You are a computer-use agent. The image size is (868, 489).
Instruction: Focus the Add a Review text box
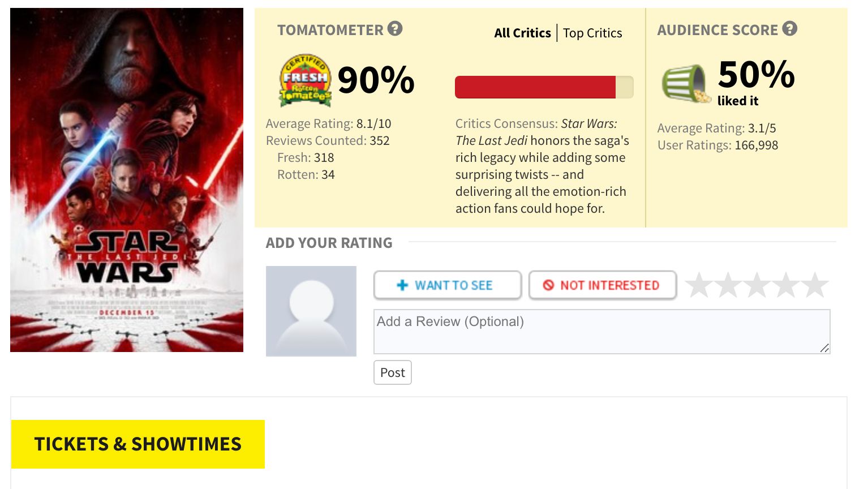coord(601,332)
